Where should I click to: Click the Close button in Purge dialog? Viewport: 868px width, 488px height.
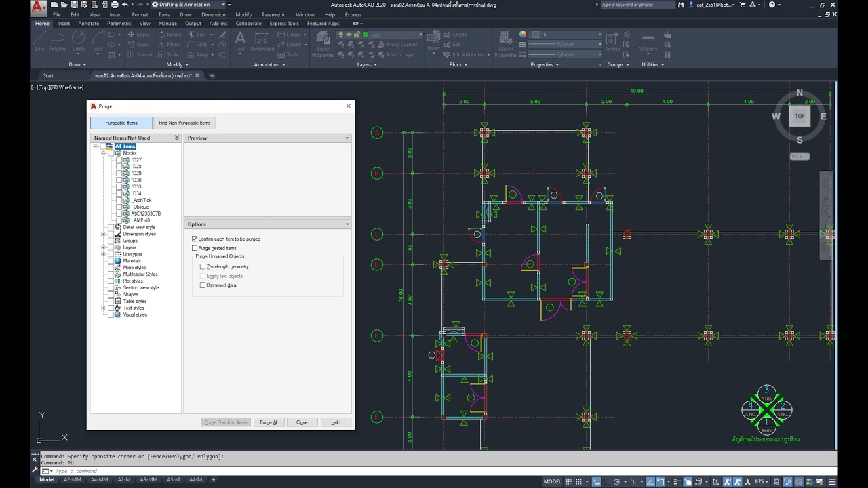[x=302, y=422]
